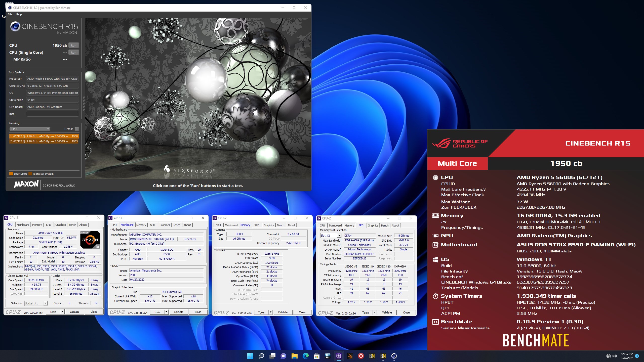Click the CPU chip icon in BenchMate panel

(x=435, y=177)
